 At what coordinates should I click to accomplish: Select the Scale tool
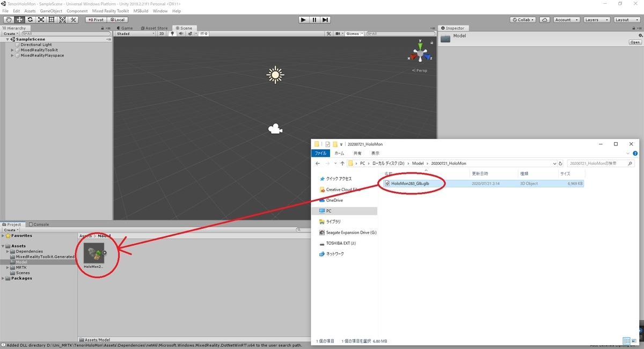(41, 20)
